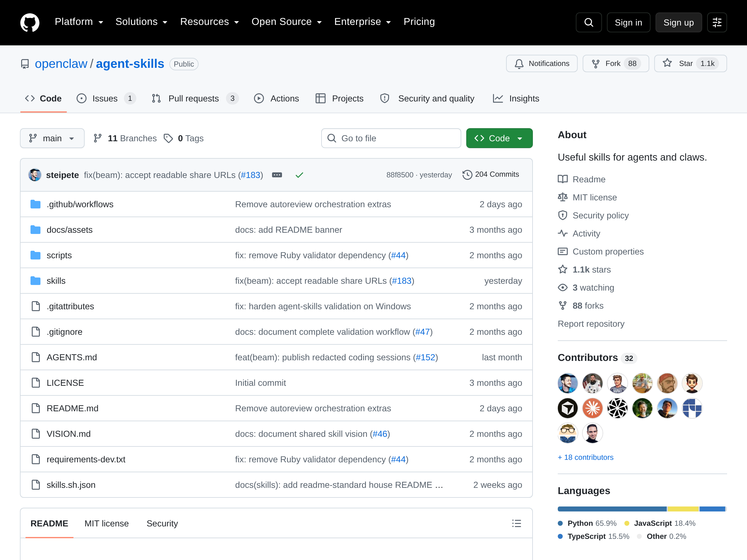Click steipete's avatar in the commit bar
Image resolution: width=747 pixels, height=560 pixels.
[35, 175]
